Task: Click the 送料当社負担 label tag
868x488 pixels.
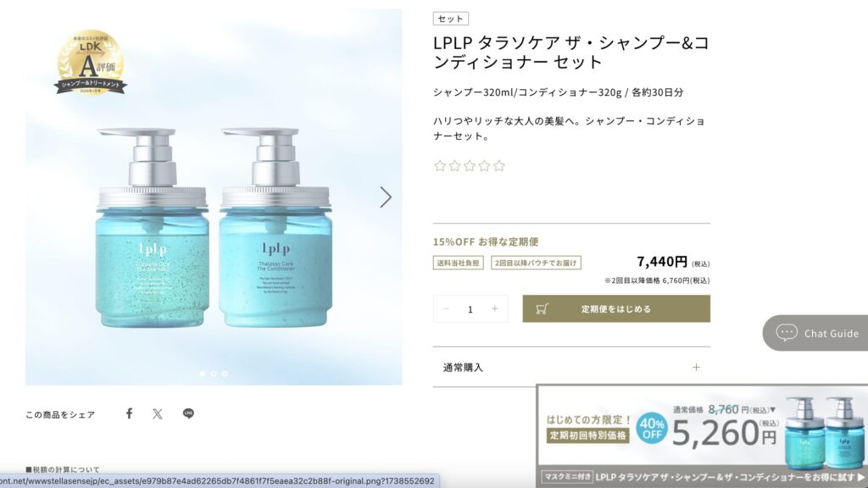Action: 459,263
